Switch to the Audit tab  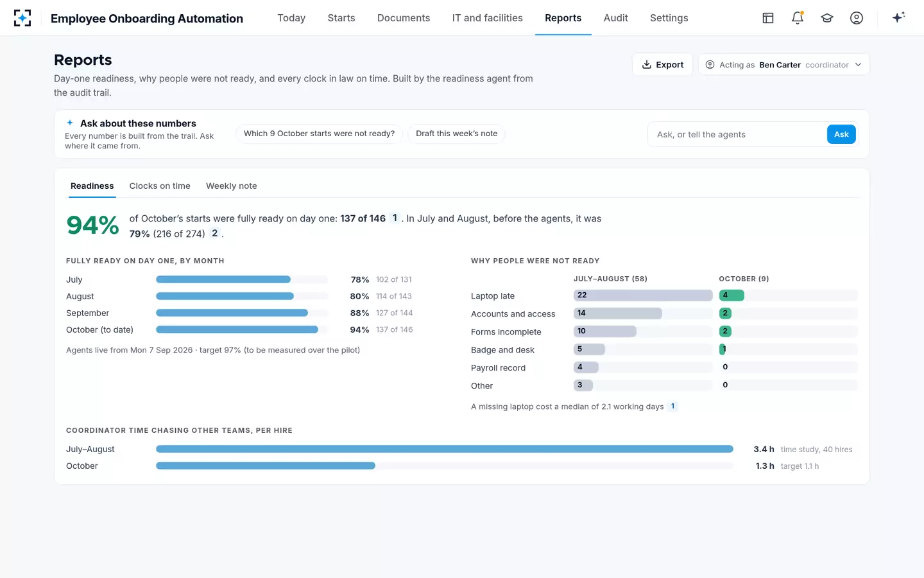[616, 18]
